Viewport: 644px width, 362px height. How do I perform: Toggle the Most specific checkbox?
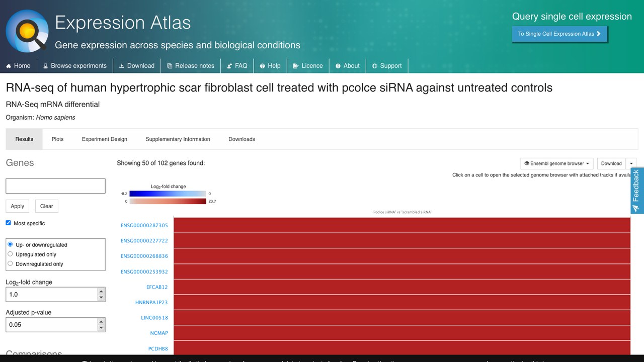pyautogui.click(x=8, y=223)
